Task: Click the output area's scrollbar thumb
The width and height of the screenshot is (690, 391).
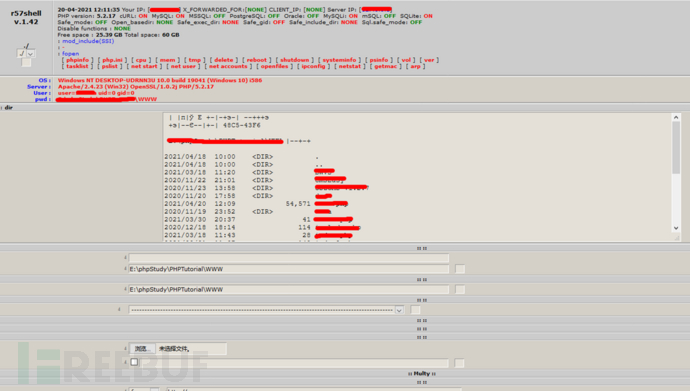Action: coord(676,147)
